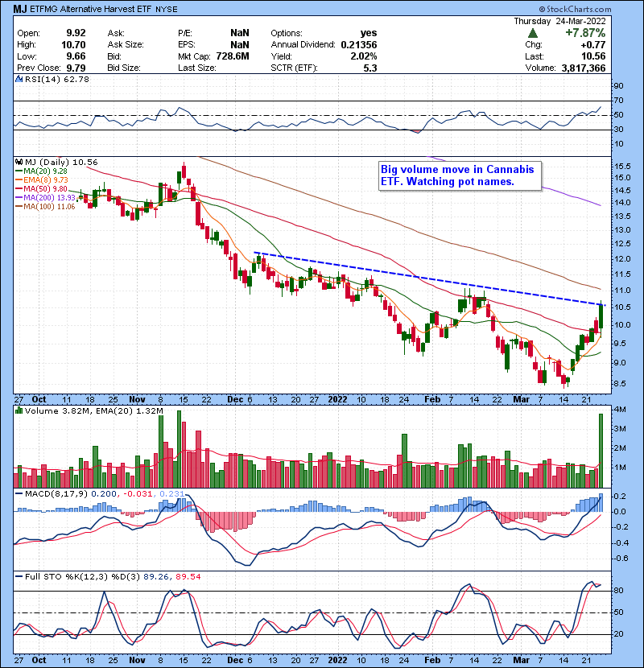644x668 pixels.
Task: Click the MACD histogram value 0.231
Action: pos(171,494)
